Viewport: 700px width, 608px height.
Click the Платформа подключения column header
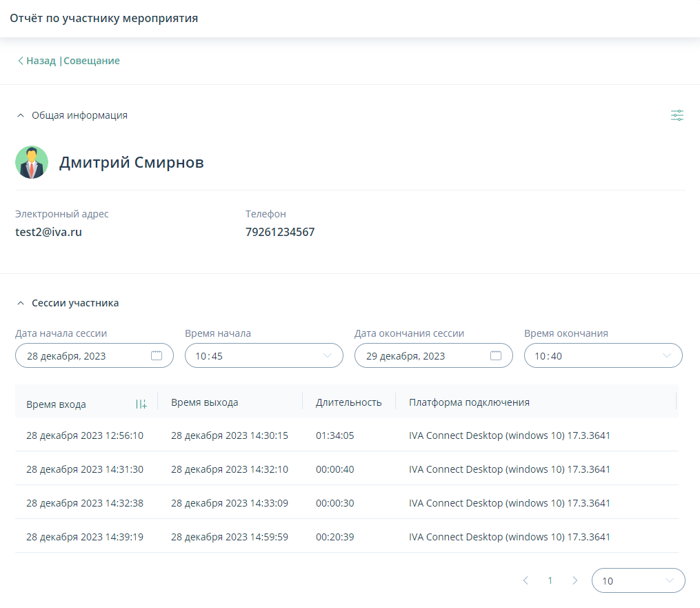(x=469, y=402)
